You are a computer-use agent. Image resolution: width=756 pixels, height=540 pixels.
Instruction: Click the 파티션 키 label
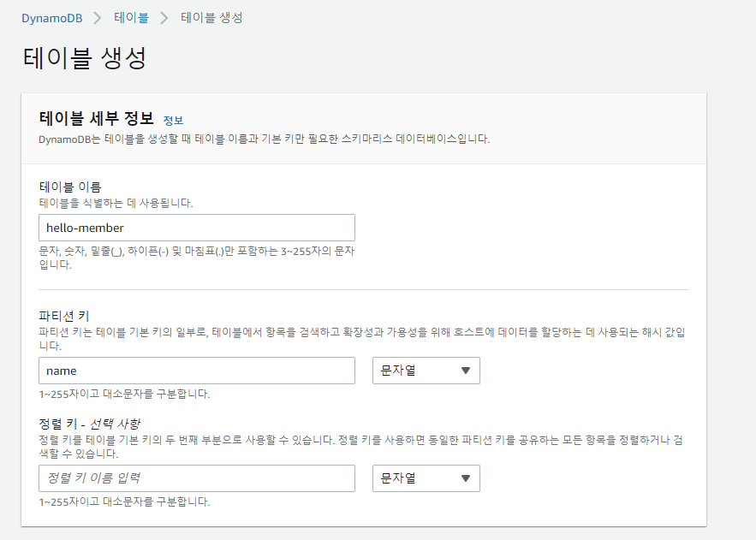coord(63,316)
